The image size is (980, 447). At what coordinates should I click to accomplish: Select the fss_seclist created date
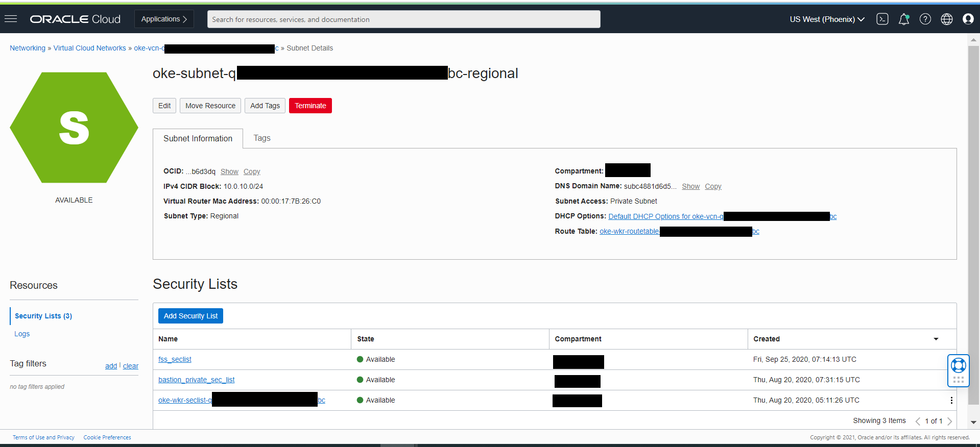point(805,359)
